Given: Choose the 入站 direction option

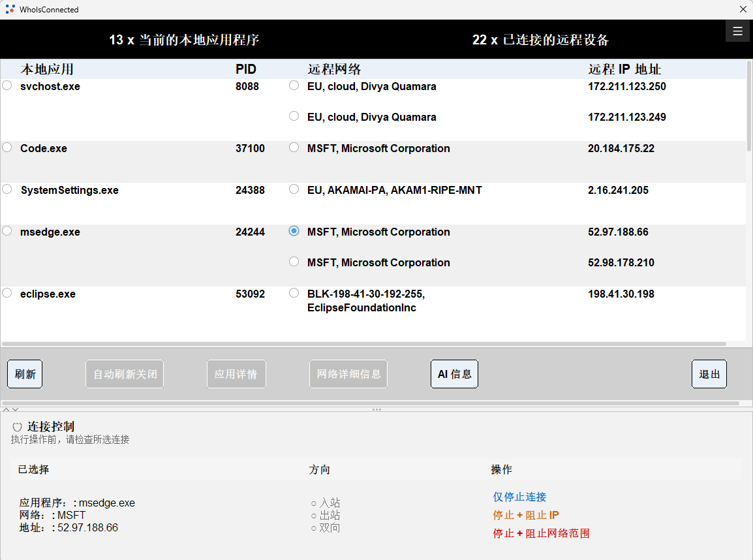Looking at the screenshot, I should pos(325,503).
